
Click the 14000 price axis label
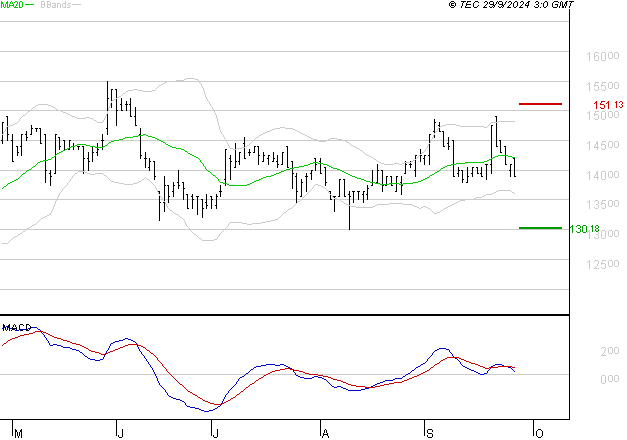coord(603,175)
